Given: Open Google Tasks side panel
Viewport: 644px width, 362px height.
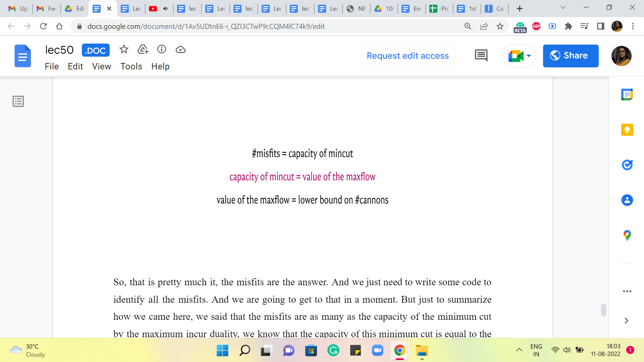Looking at the screenshot, I should [x=627, y=165].
